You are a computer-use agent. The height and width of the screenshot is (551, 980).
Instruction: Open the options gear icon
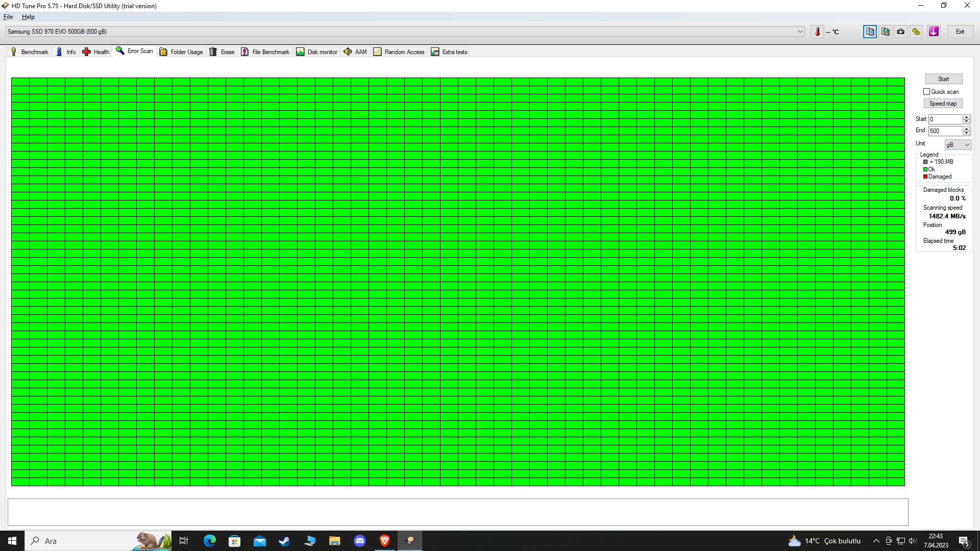(917, 32)
